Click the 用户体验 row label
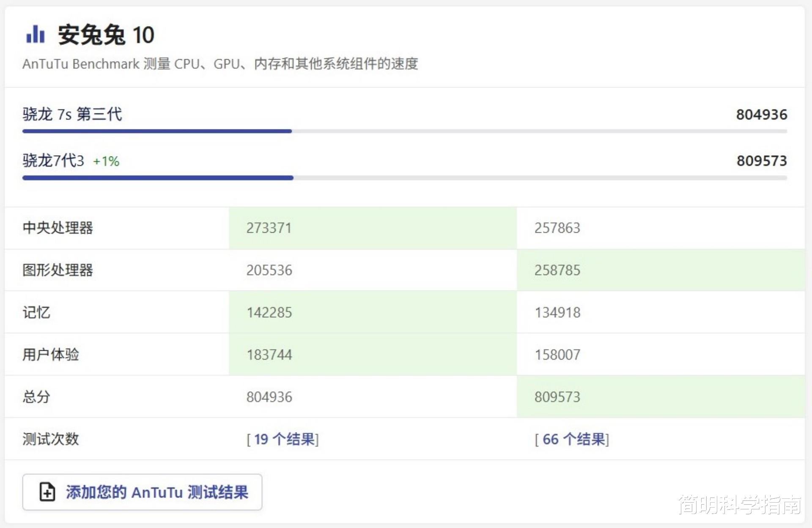 click(x=51, y=355)
